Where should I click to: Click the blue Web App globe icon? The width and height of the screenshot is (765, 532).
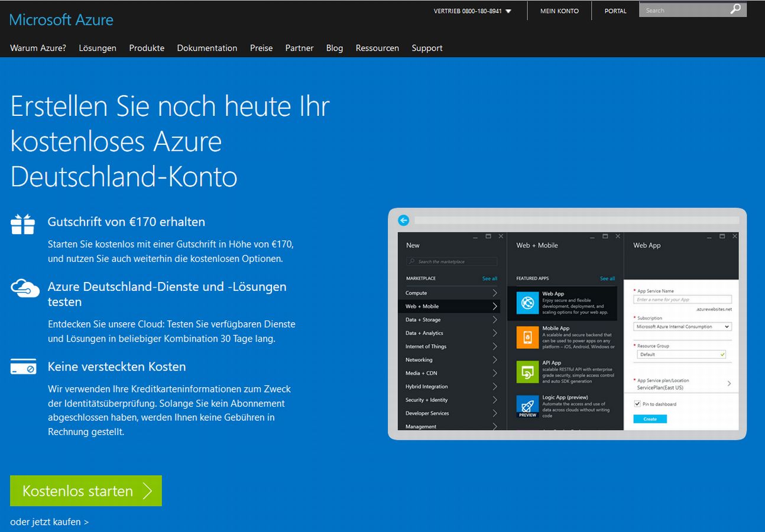click(x=527, y=303)
